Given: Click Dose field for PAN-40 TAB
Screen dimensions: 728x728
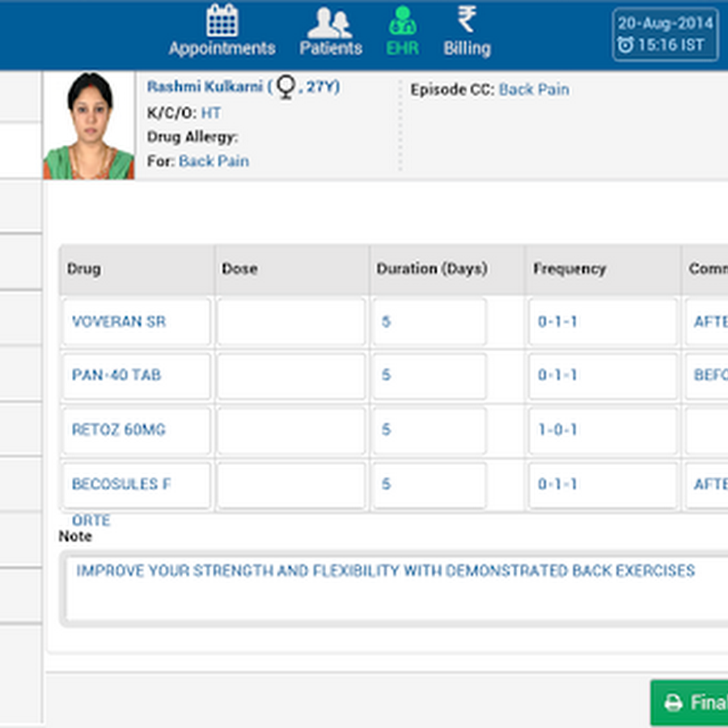Looking at the screenshot, I should [x=291, y=375].
